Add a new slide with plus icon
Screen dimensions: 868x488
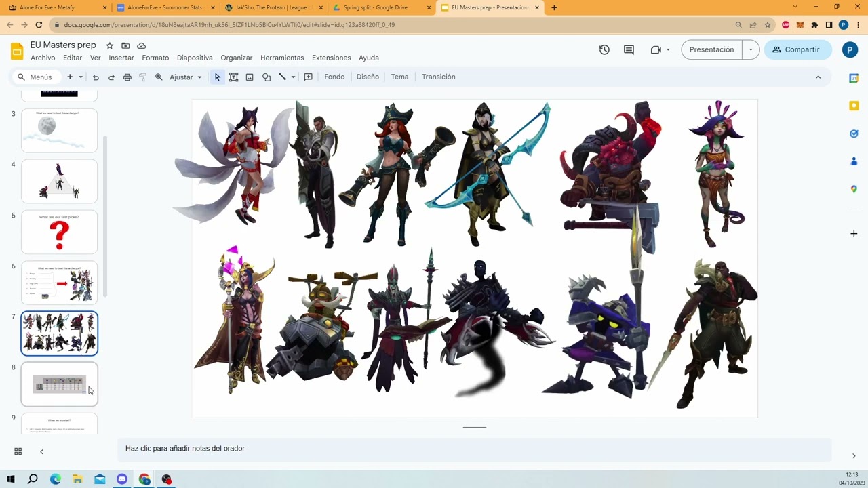point(70,77)
